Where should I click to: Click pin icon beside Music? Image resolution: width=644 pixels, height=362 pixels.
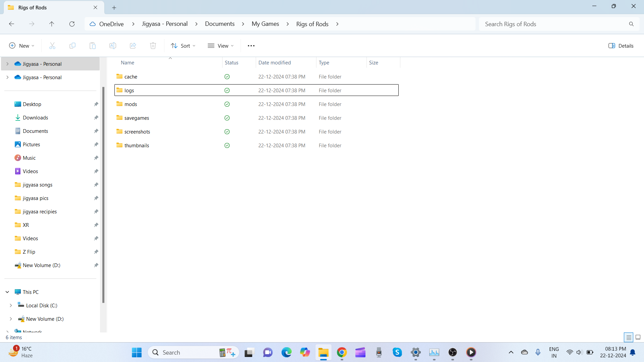click(x=96, y=158)
